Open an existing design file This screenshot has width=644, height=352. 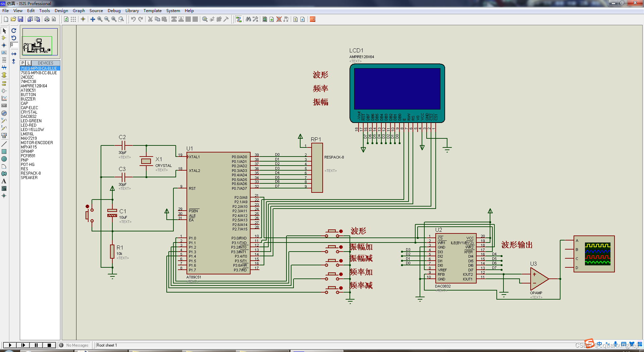(x=13, y=19)
